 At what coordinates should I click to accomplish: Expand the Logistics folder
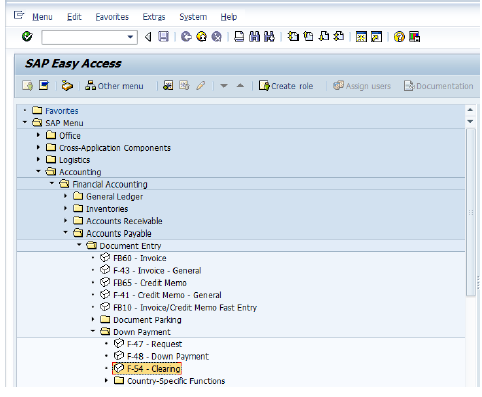point(38,159)
